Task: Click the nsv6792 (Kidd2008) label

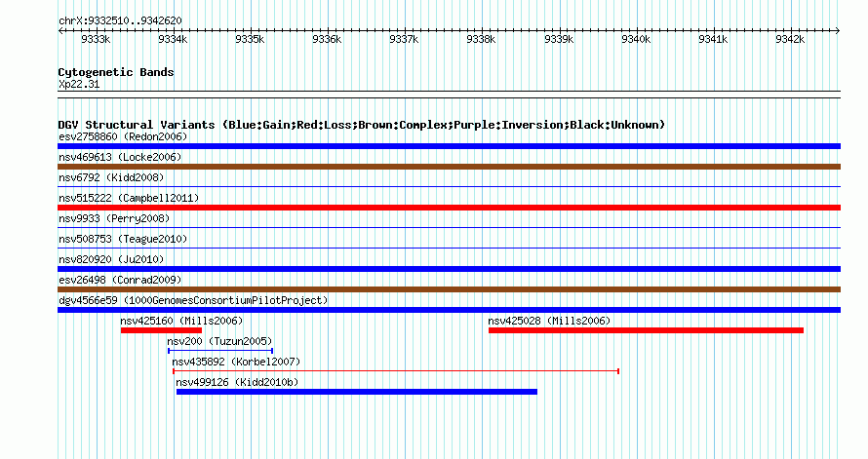Action: [x=111, y=177]
